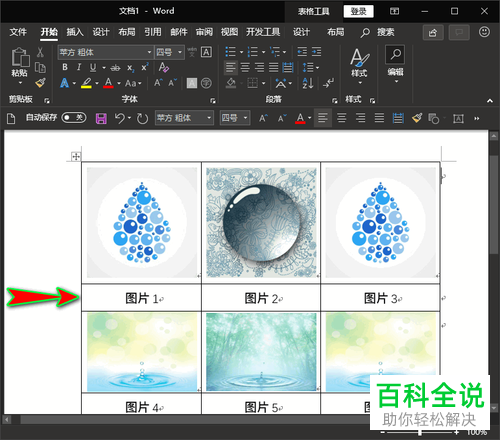Viewport: 500px width, 440px height.
Task: Increase indent in paragraph group
Action: (x=317, y=52)
